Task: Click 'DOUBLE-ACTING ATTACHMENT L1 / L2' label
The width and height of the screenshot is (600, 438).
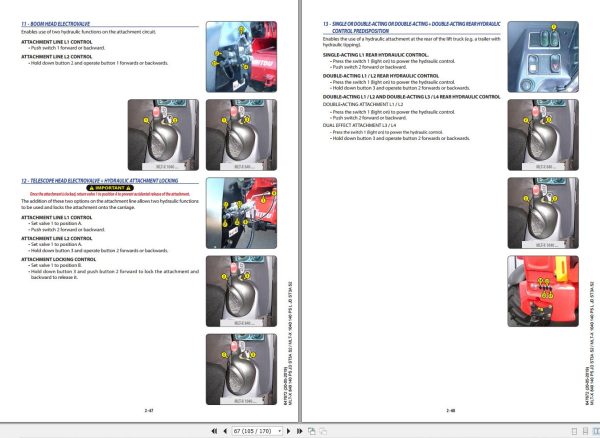Action: 363,104
